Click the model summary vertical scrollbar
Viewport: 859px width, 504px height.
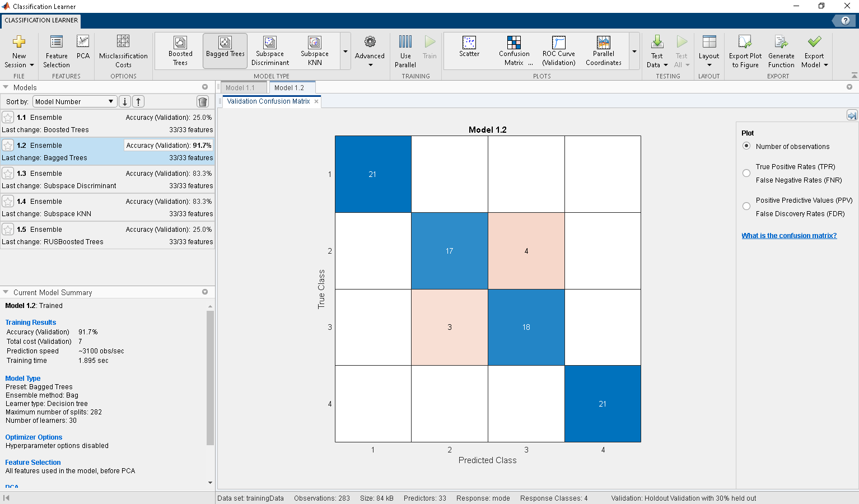pyautogui.click(x=211, y=378)
